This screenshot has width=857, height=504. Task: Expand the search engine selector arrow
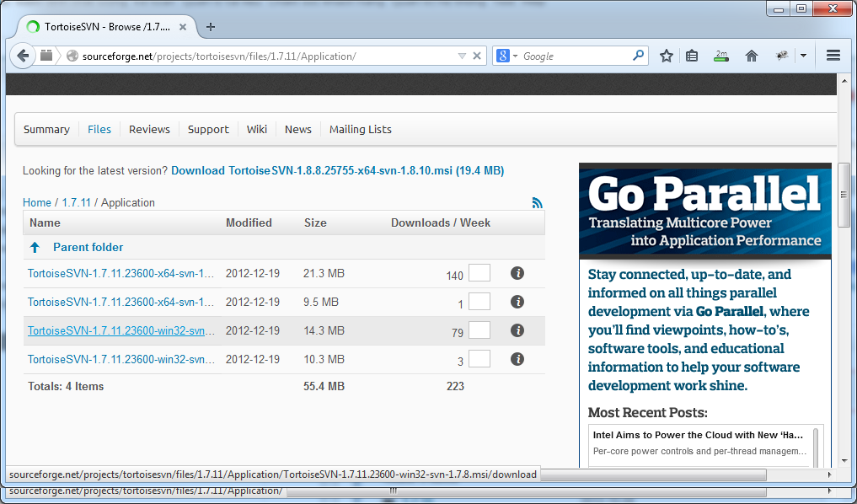(x=515, y=56)
